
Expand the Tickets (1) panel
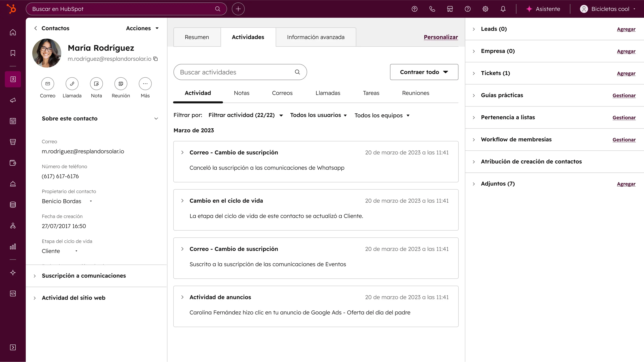click(x=474, y=73)
